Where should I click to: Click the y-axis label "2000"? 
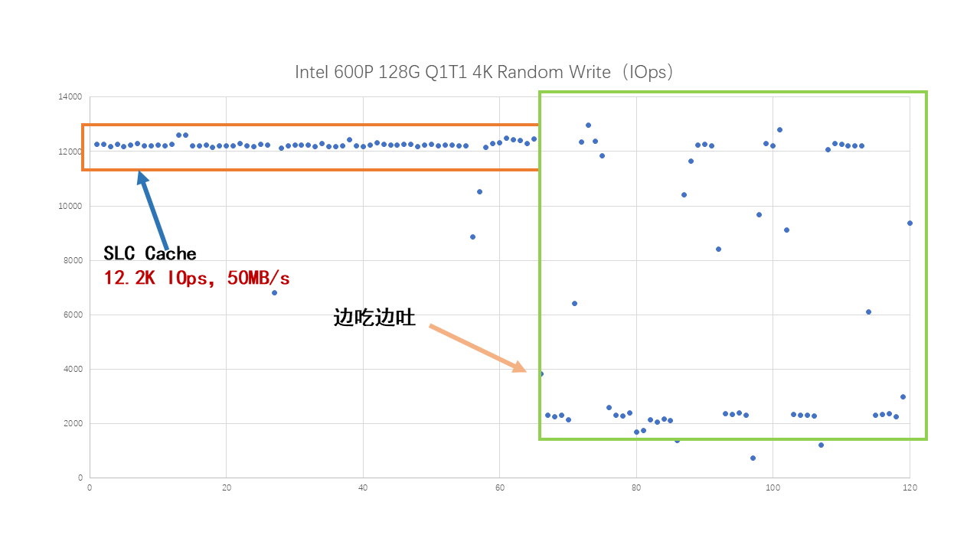72,423
